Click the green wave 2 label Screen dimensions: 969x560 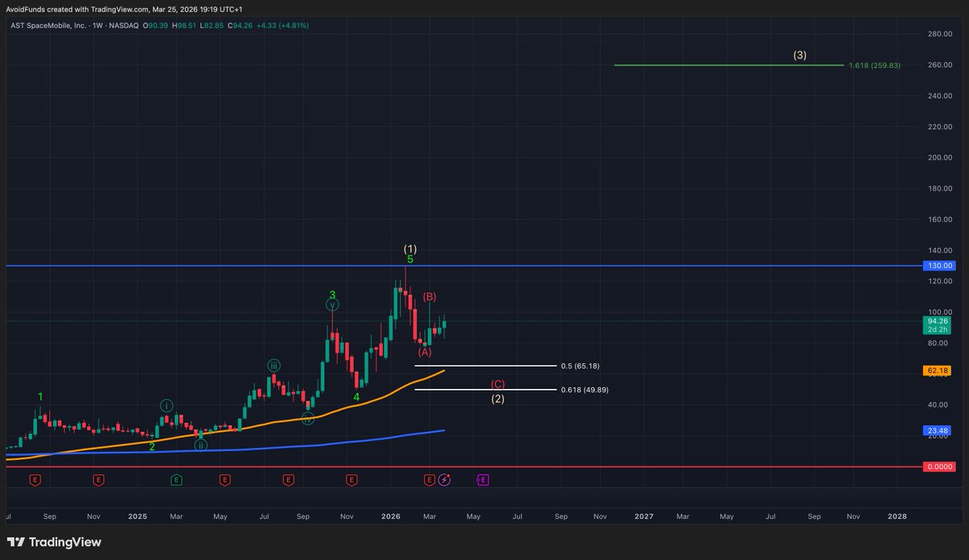coord(151,445)
